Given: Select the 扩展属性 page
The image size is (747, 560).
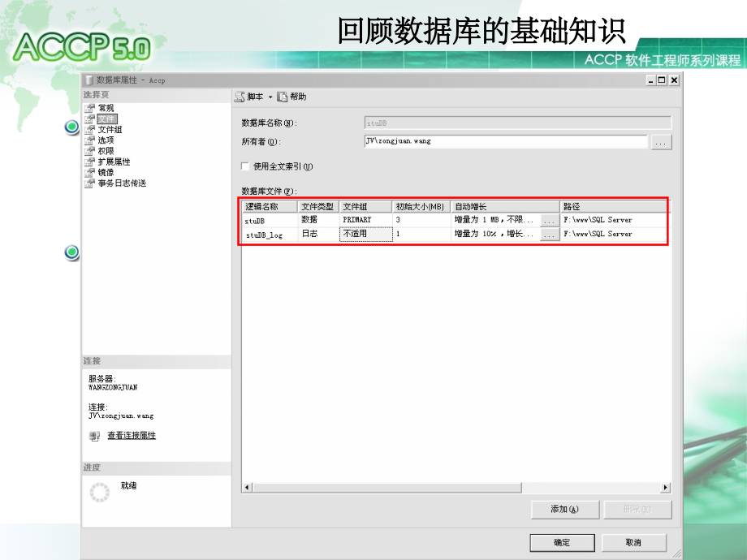Looking at the screenshot, I should (x=112, y=160).
